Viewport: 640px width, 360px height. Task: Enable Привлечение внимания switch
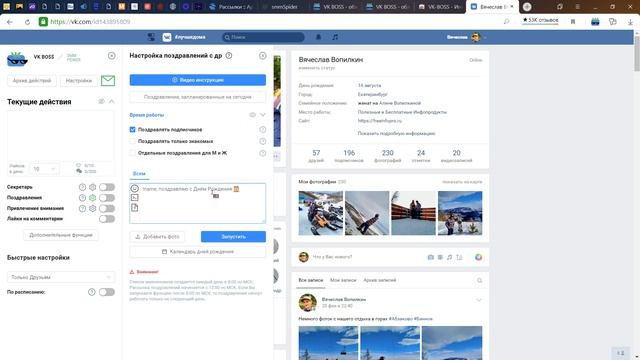click(107, 208)
